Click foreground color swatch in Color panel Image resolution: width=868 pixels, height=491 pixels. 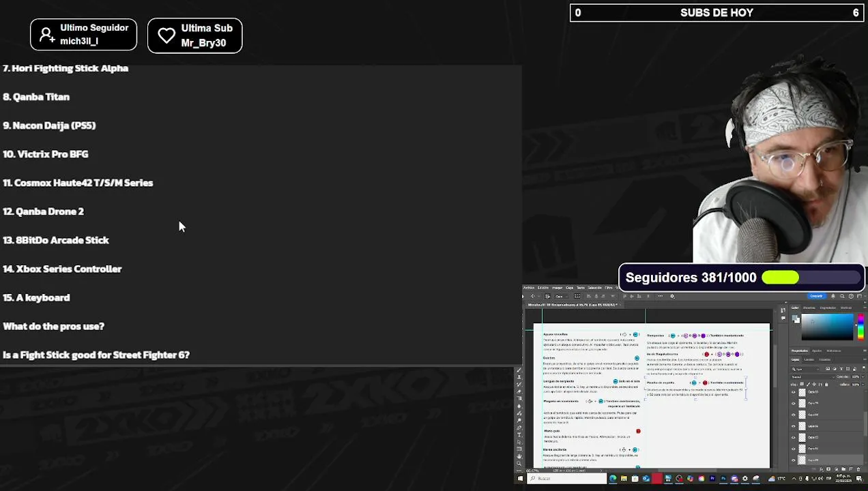pos(795,317)
